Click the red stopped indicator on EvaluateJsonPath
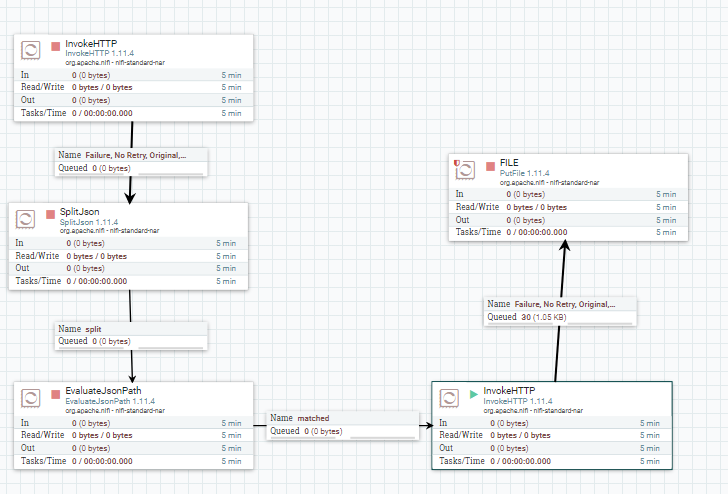The height and width of the screenshot is (494, 728). tap(56, 394)
